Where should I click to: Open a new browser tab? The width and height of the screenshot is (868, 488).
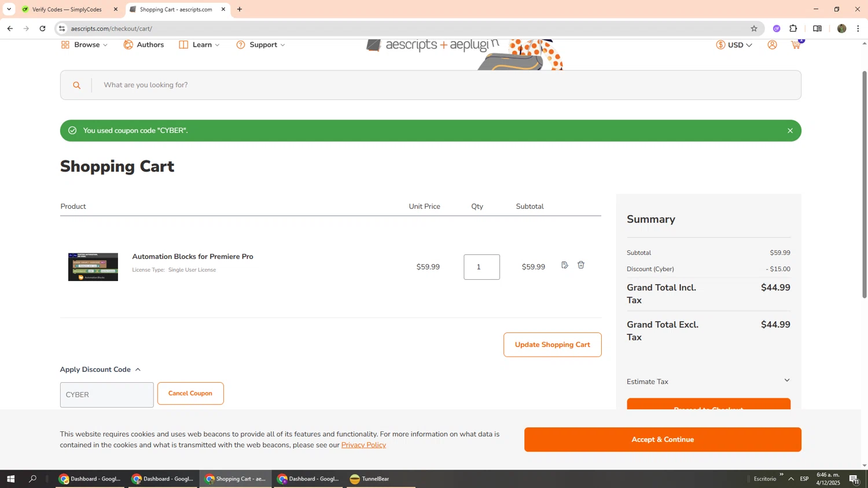(240, 9)
